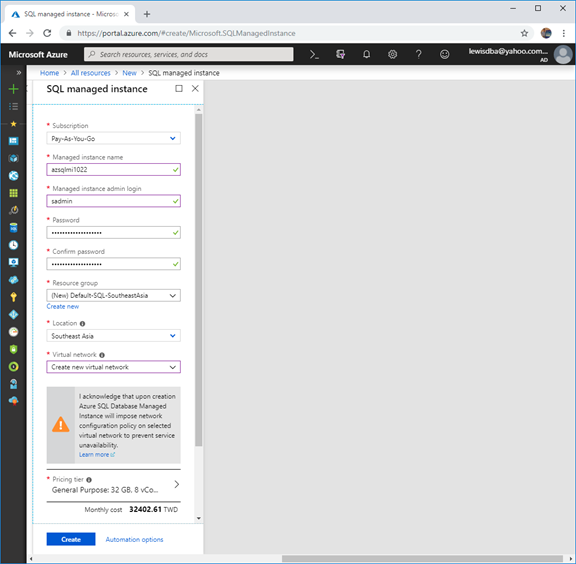This screenshot has height=564, width=576.
Task: Open Security Center shield icon in sidebar
Action: [x=14, y=349]
